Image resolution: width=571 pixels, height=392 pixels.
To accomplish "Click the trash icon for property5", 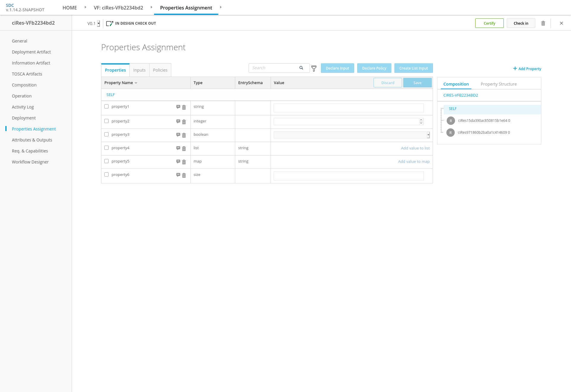I will [x=184, y=162].
